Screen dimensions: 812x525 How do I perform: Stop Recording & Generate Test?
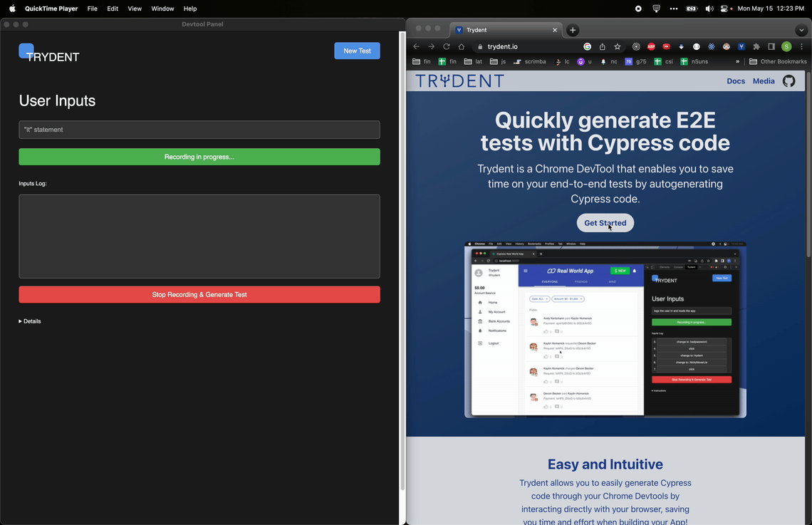tap(199, 295)
